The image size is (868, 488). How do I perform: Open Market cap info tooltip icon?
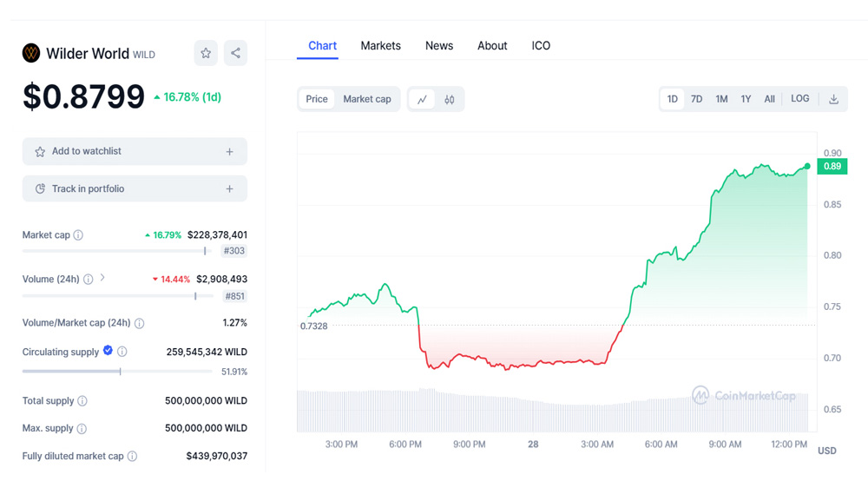tap(79, 234)
